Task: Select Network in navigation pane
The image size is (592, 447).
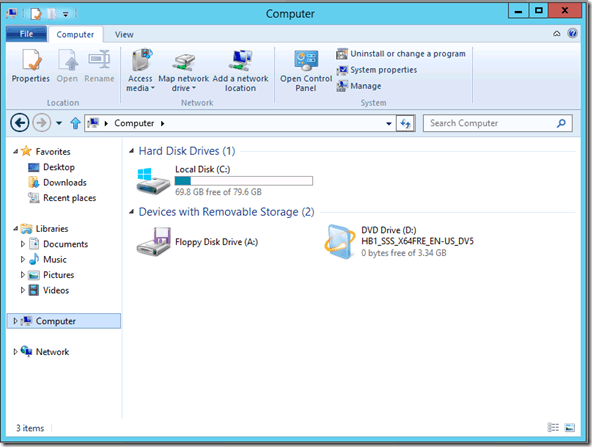Action: point(52,352)
